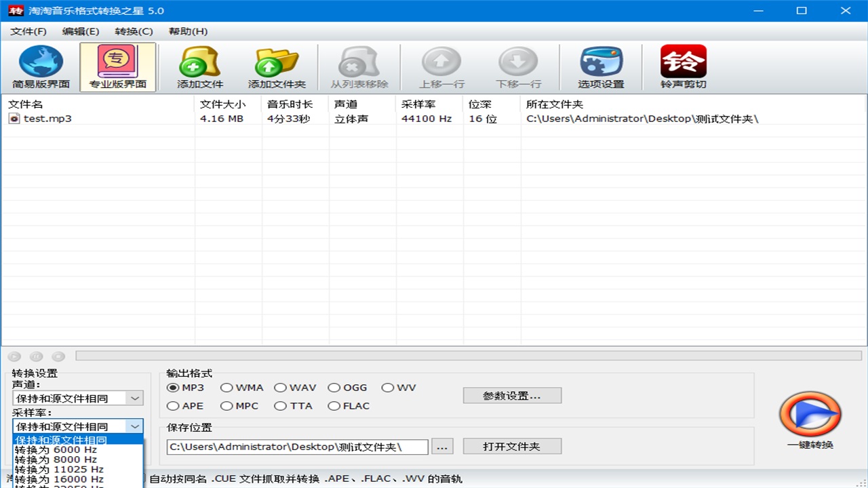Click the 参数设置... button
Image resolution: width=868 pixels, height=488 pixels.
click(512, 396)
